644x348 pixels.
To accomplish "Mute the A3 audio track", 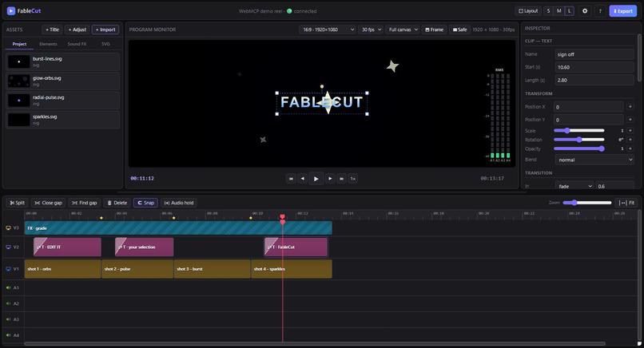I will pos(8,319).
